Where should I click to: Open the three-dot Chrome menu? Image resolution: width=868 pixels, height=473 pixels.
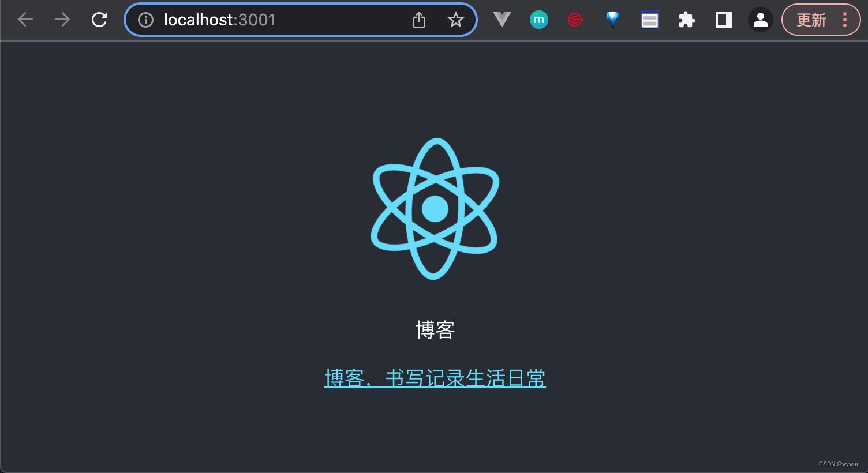click(845, 20)
